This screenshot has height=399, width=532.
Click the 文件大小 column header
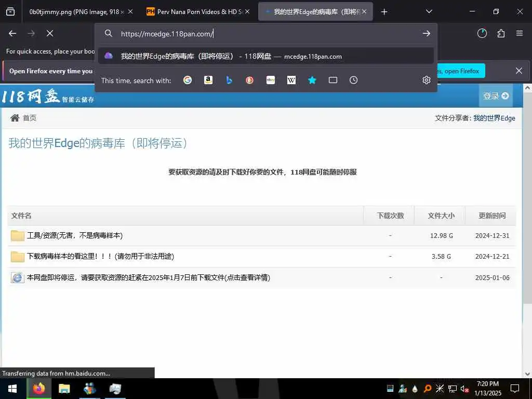pyautogui.click(x=441, y=216)
